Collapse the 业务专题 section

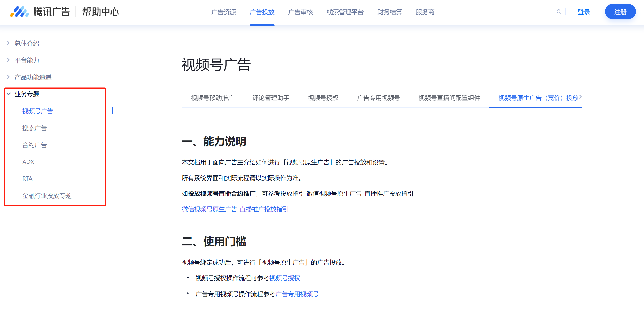pos(27,94)
